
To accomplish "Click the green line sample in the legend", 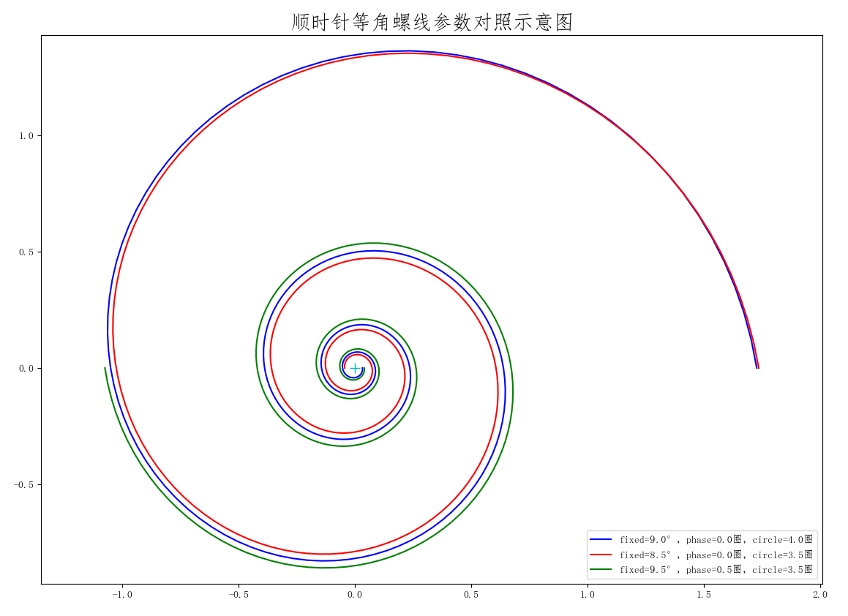I will pos(600,569).
